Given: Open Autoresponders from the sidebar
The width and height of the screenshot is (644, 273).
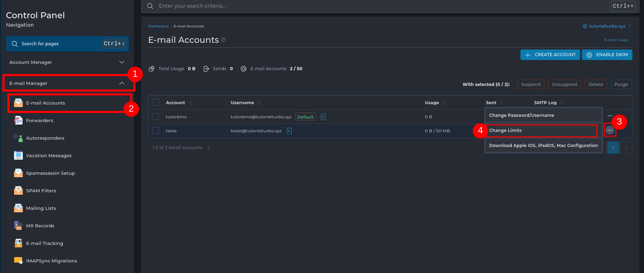Looking at the screenshot, I should [45, 138].
